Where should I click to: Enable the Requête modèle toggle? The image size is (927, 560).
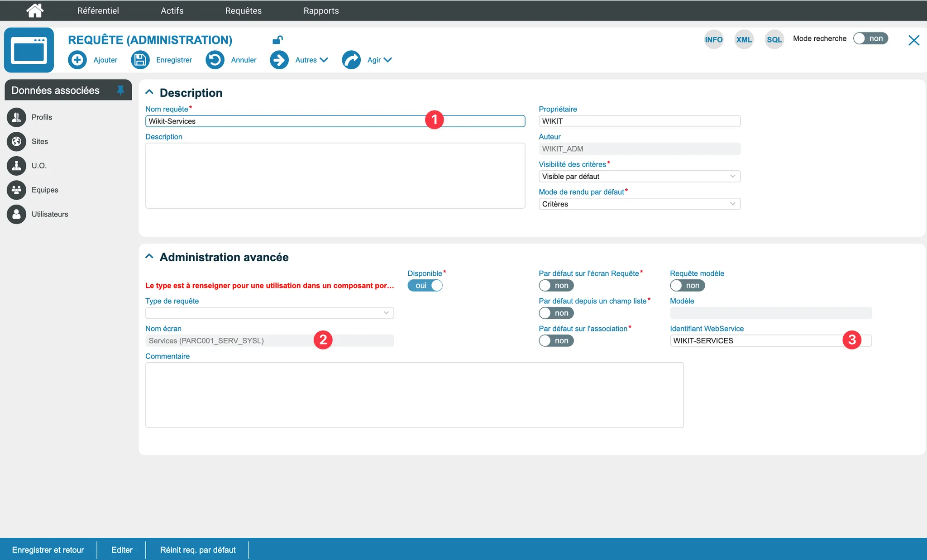[687, 286]
